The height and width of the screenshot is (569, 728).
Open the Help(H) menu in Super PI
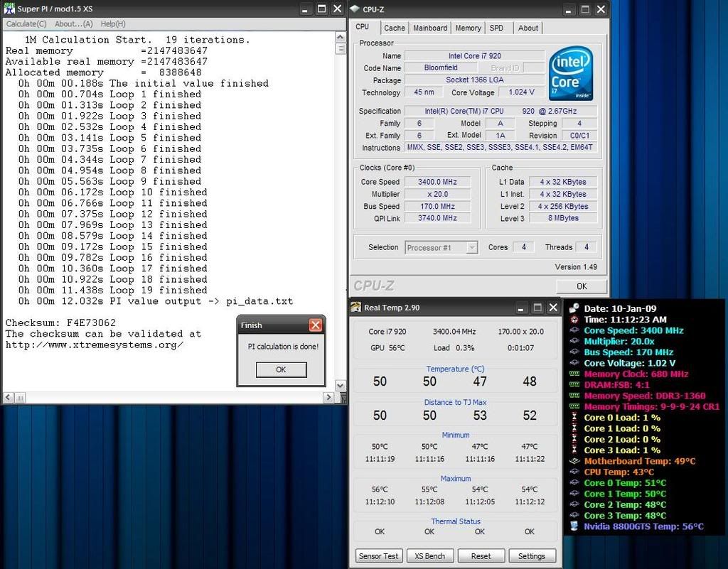pyautogui.click(x=113, y=24)
